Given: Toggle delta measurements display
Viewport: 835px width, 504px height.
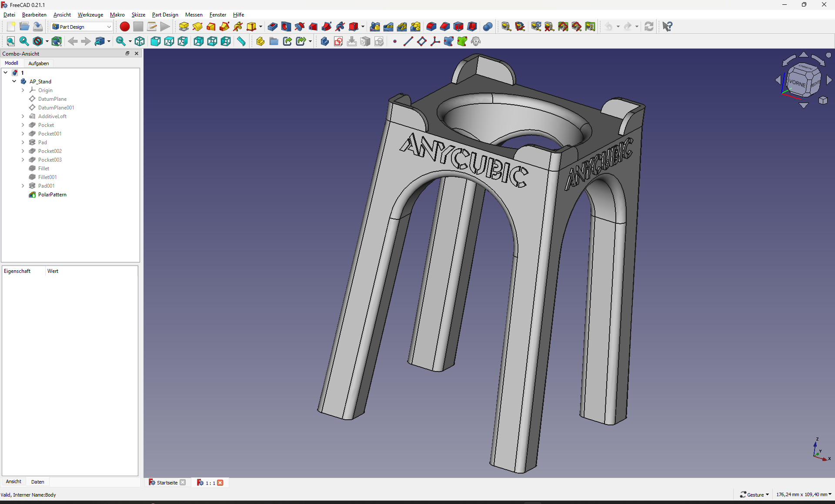Looking at the screenshot, I should point(590,27).
